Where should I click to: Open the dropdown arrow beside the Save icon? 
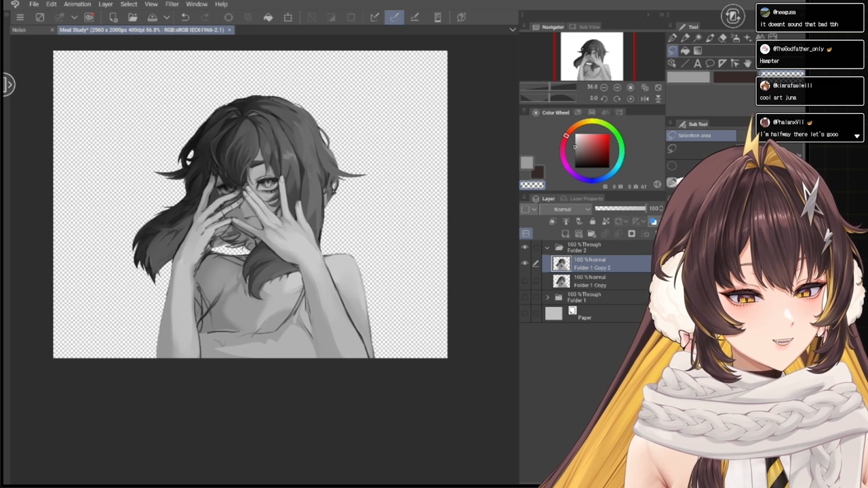click(x=167, y=17)
